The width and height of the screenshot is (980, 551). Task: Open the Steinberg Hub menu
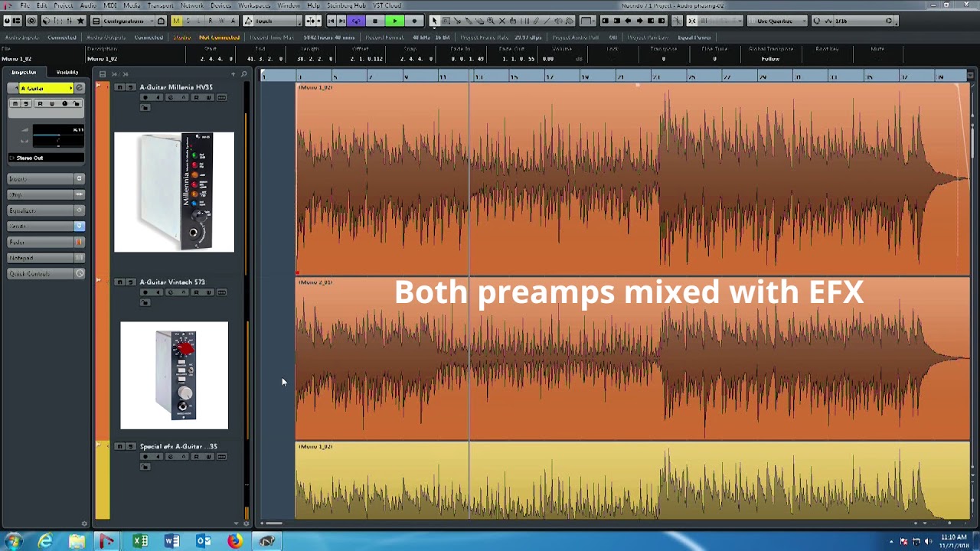pyautogui.click(x=346, y=5)
